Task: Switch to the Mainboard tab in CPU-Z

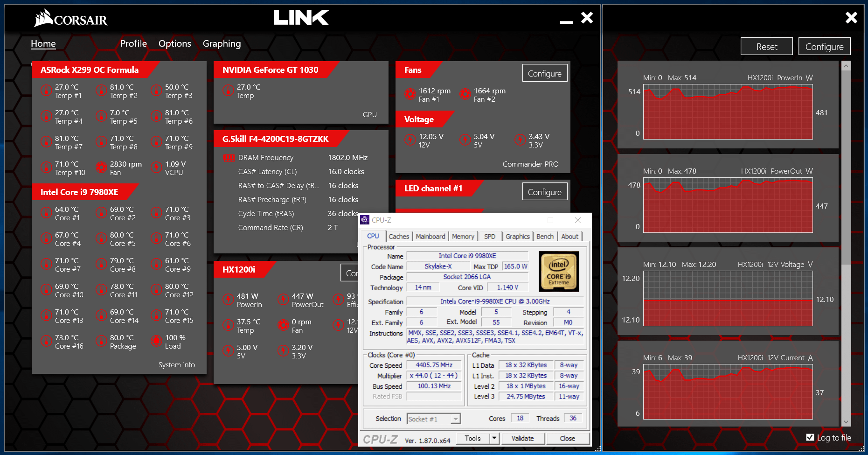Action: [x=430, y=237]
